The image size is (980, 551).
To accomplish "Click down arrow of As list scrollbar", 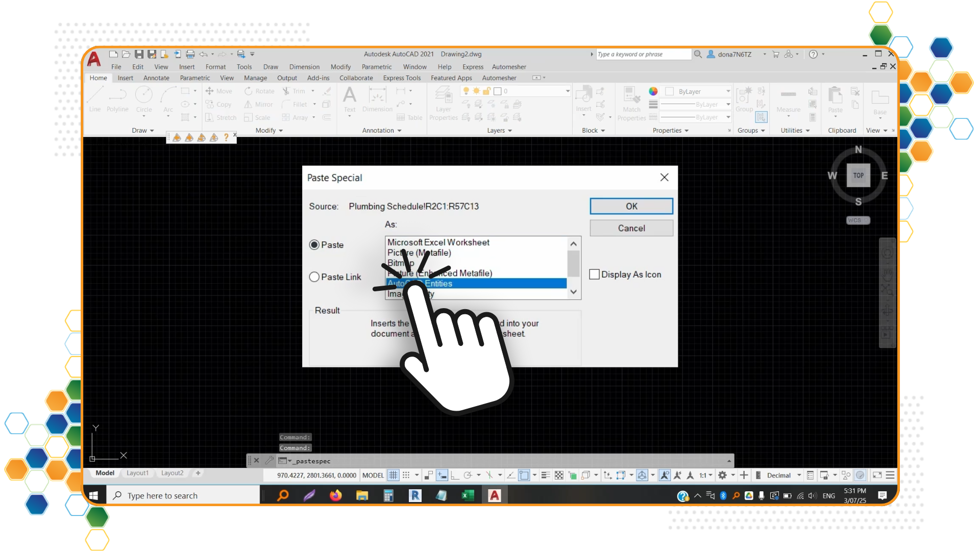I will (x=574, y=292).
